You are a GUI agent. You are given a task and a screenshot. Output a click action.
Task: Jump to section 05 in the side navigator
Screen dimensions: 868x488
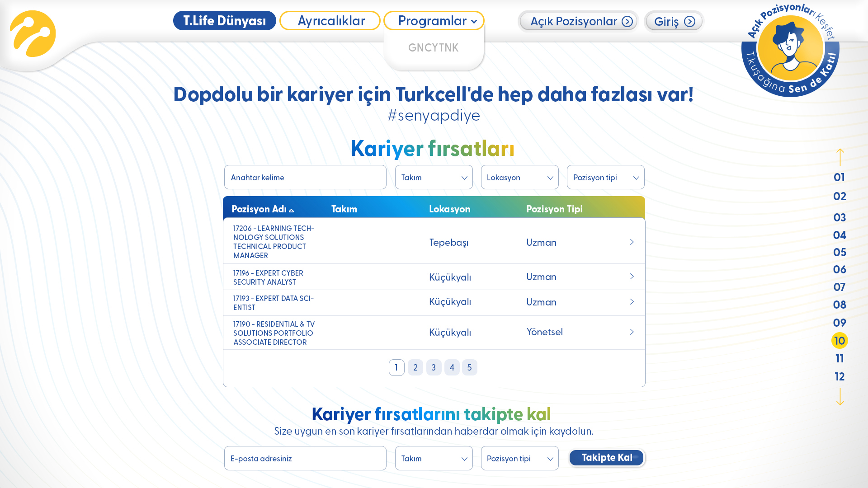tap(840, 252)
